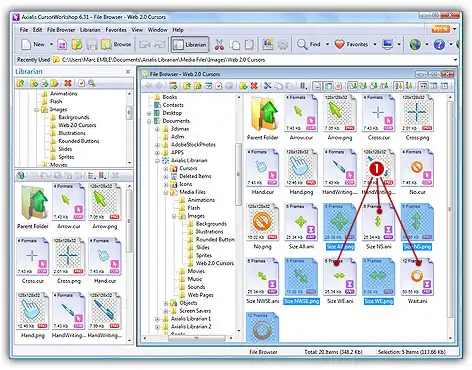
Task: Click the Browse folder icon in toolbar
Action: pyautogui.click(x=106, y=44)
